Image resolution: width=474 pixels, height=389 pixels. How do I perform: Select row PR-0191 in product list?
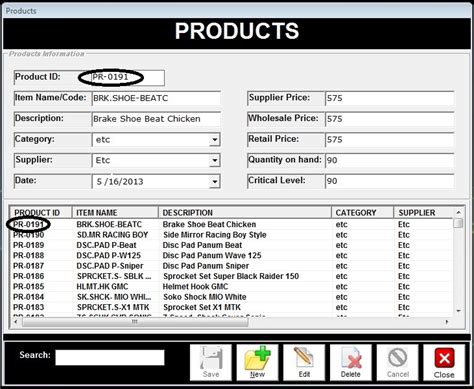tap(231, 224)
